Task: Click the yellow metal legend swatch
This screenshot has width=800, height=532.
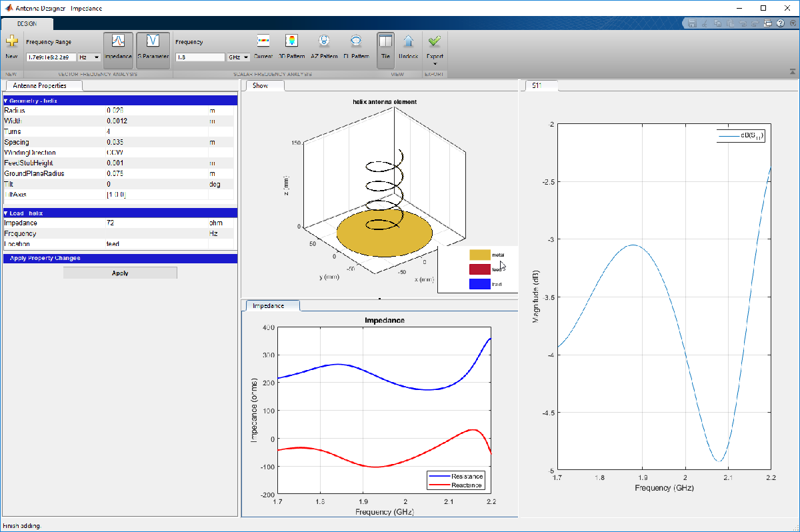Action: pos(479,255)
